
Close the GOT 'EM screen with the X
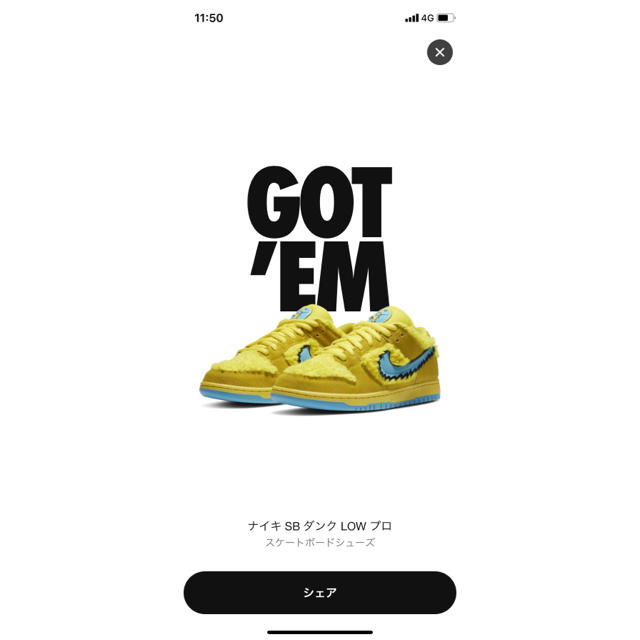(x=440, y=52)
